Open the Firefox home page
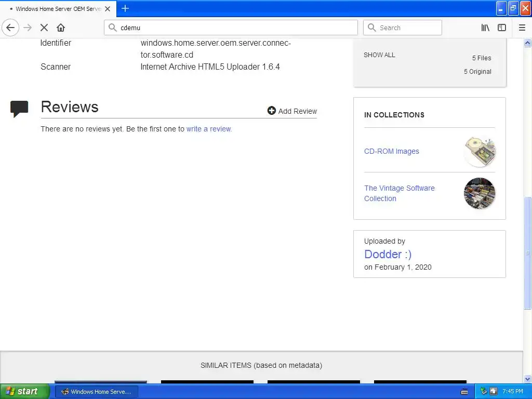 (x=61, y=28)
